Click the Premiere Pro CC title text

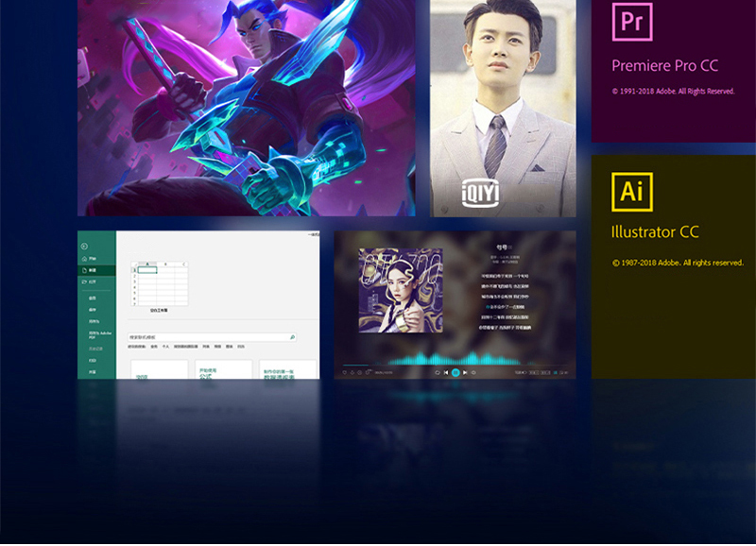click(x=665, y=65)
